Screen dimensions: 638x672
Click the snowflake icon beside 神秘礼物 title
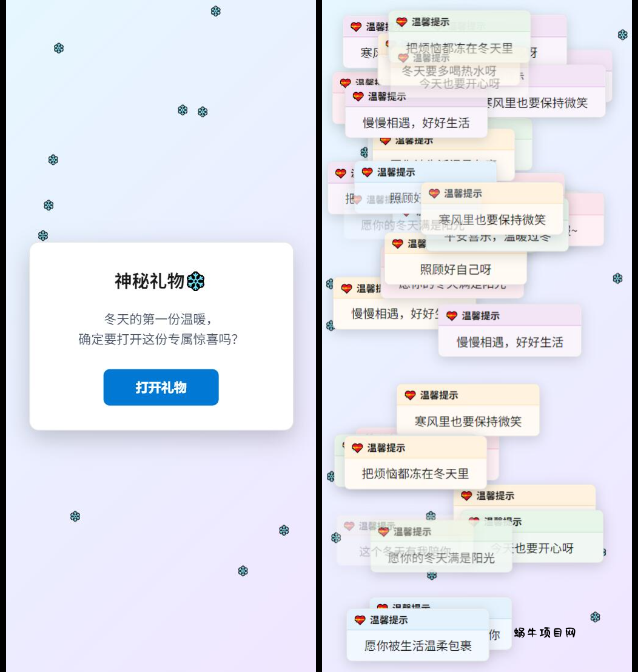tap(196, 281)
